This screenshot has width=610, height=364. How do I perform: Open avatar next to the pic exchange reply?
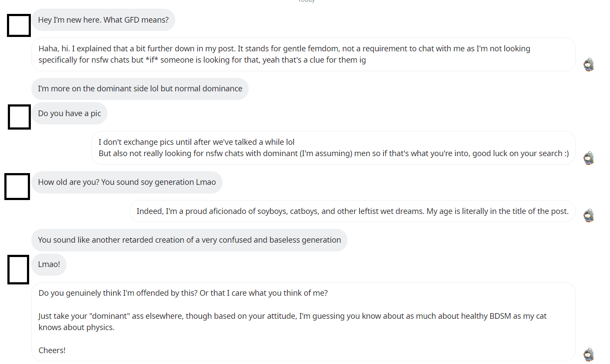589,158
